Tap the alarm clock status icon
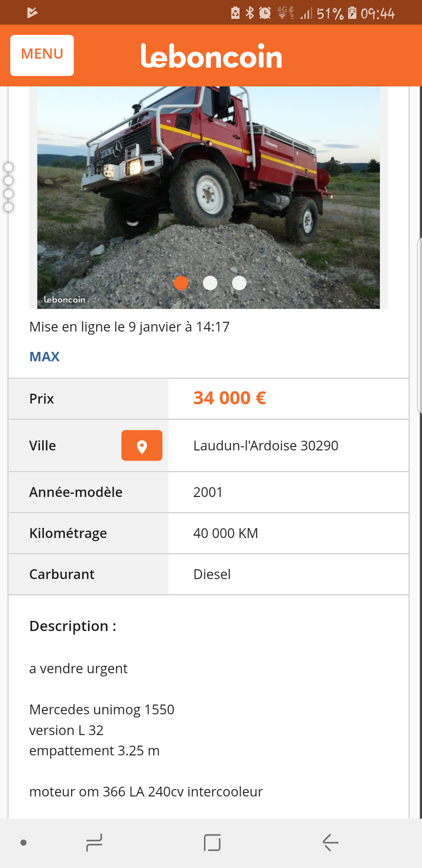 pos(265,13)
